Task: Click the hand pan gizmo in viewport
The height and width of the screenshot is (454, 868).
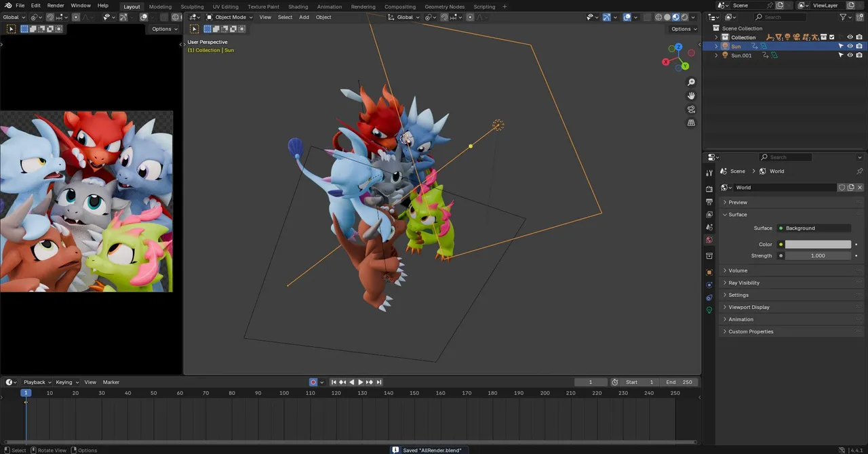Action: 691,96
